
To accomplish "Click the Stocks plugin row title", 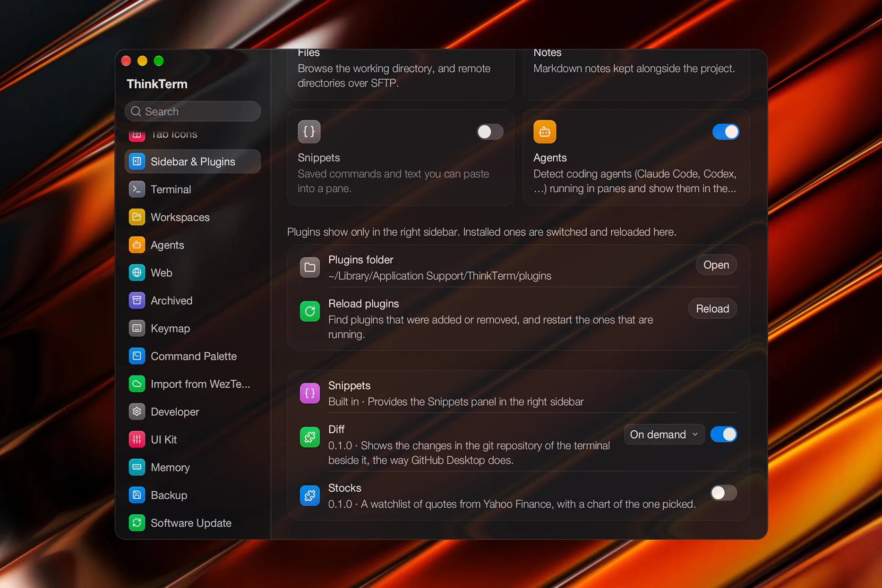I will point(344,488).
